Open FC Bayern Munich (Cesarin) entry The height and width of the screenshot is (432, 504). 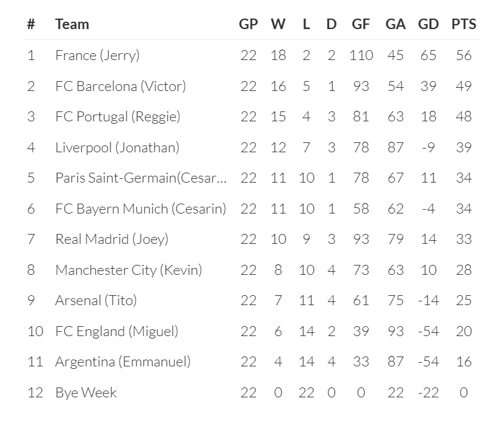point(140,209)
